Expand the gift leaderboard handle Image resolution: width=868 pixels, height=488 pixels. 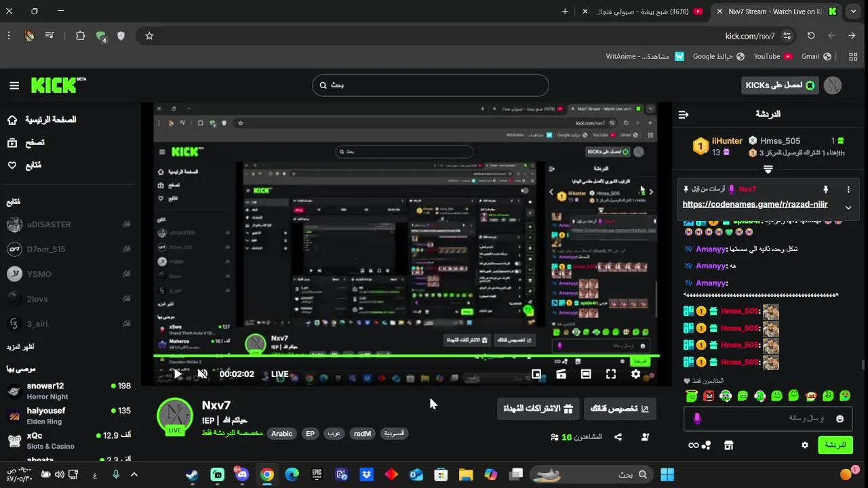768,169
